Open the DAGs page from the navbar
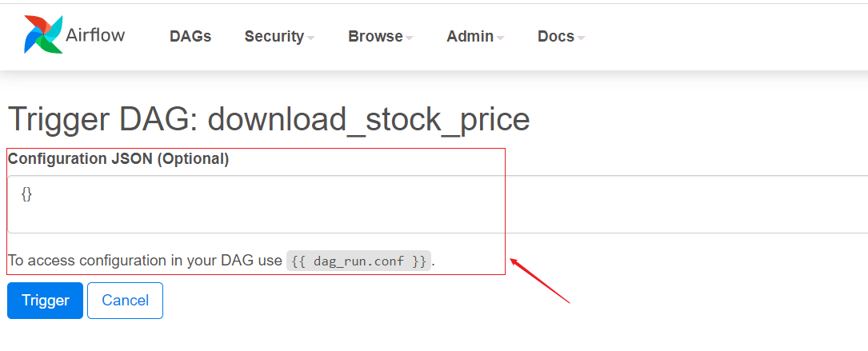 click(x=190, y=37)
